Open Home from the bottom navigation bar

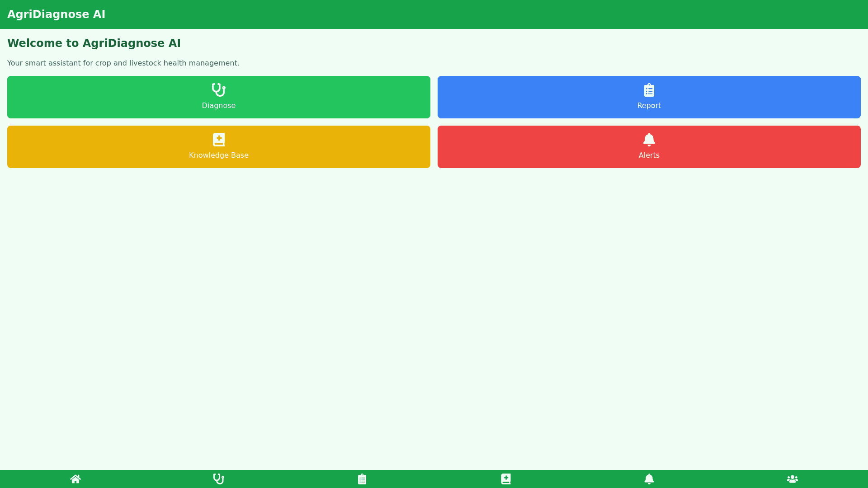click(x=75, y=479)
